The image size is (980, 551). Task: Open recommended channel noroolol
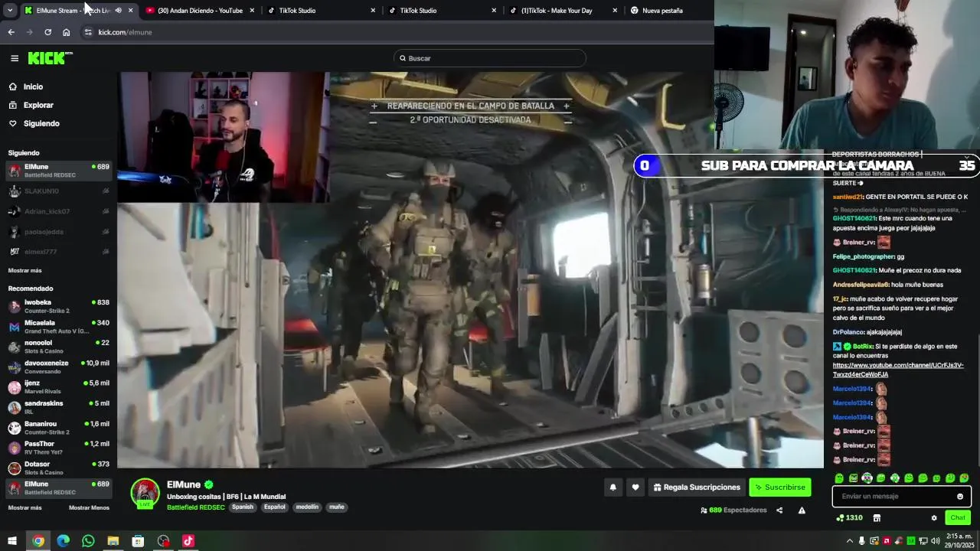pos(58,347)
